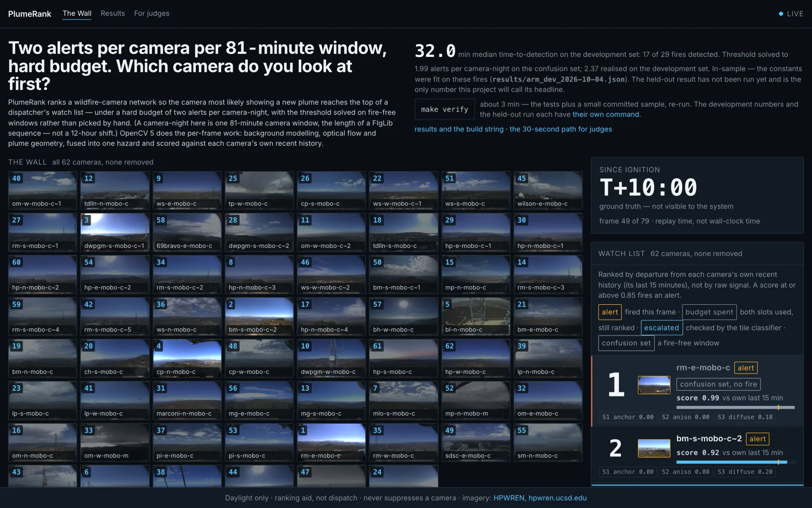Viewport: 812px width, 508px height.
Task: Click 'S3 diffuse 0.18' chip
Action: coord(745,417)
